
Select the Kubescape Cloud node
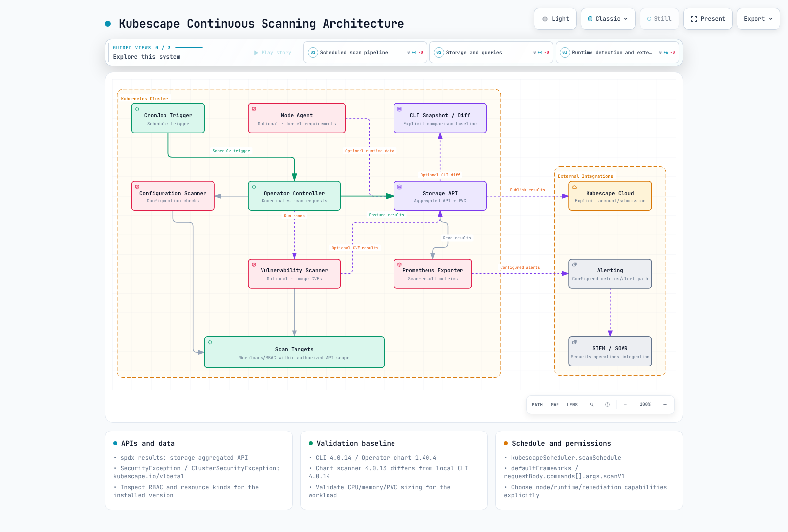tap(610, 196)
